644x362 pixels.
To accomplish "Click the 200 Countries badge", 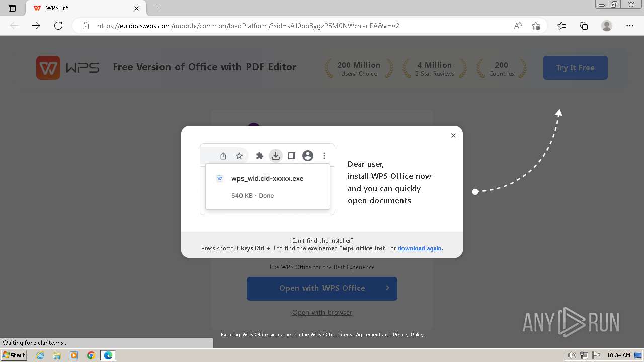I will pos(502,68).
